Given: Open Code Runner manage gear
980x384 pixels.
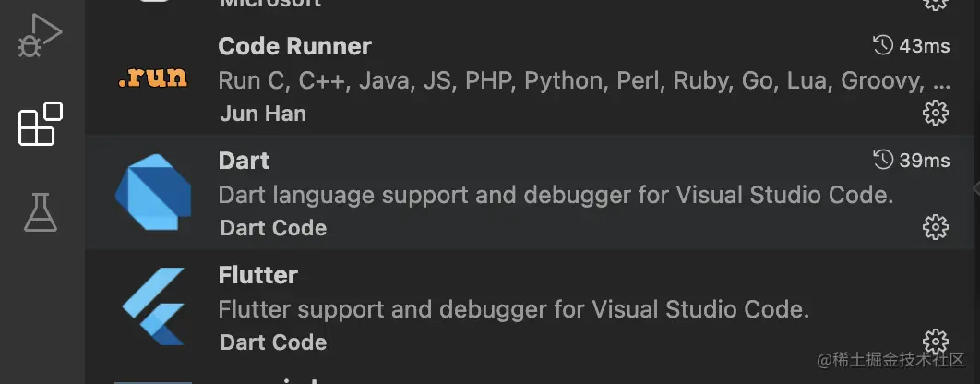Looking at the screenshot, I should click(935, 114).
